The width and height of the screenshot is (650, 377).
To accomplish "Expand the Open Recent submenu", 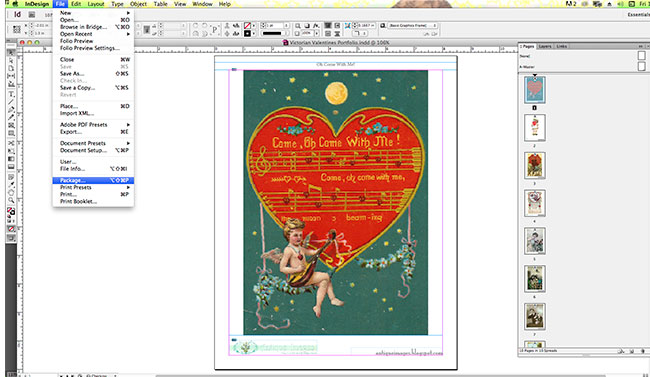I will point(93,34).
